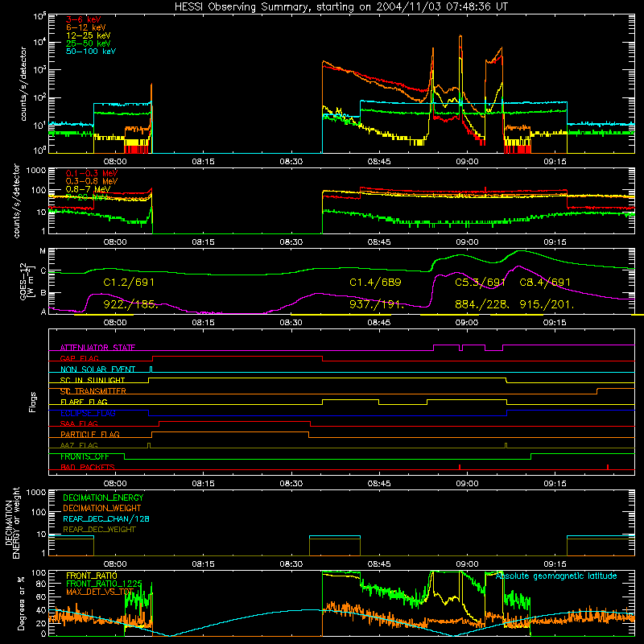The image size is (644, 644).
Task: Select the red '3-6 keV' legend label
Action: point(83,19)
